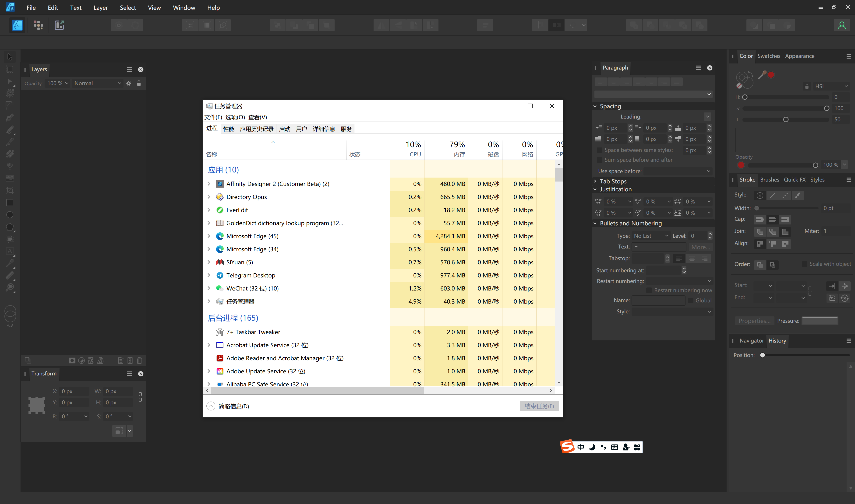
Task: Open 详细信息 tab in Task Manager
Action: [324, 129]
